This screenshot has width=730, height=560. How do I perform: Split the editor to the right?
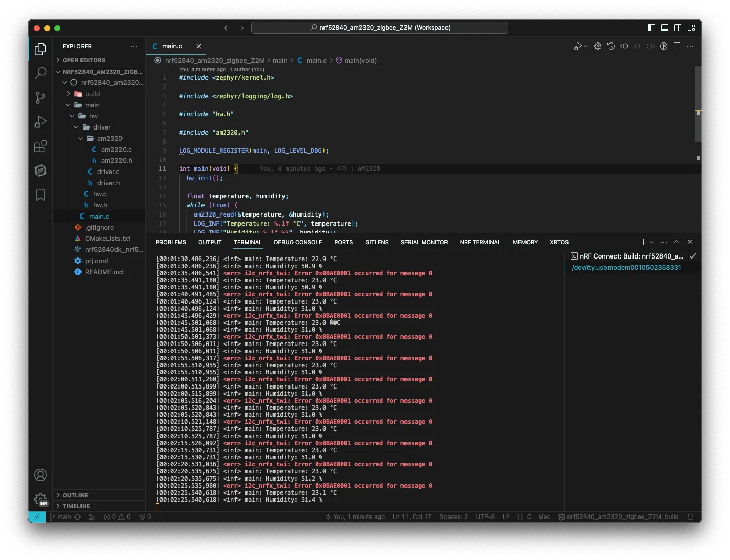[677, 46]
